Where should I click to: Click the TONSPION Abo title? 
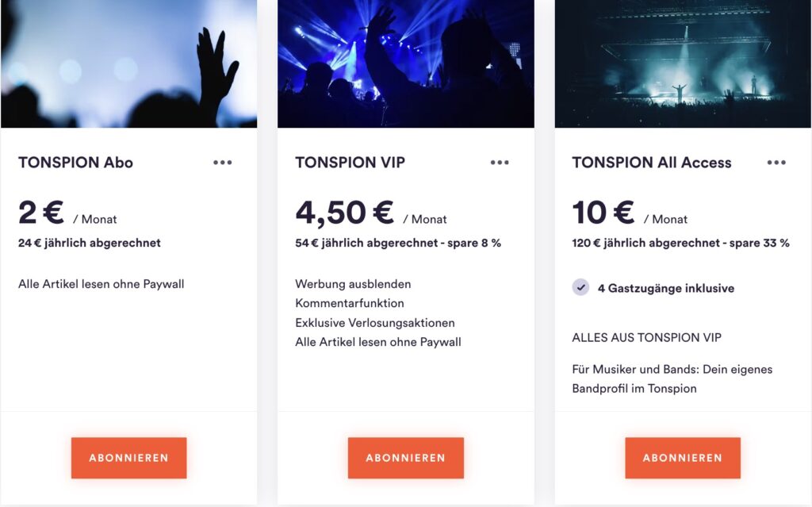coord(75,163)
